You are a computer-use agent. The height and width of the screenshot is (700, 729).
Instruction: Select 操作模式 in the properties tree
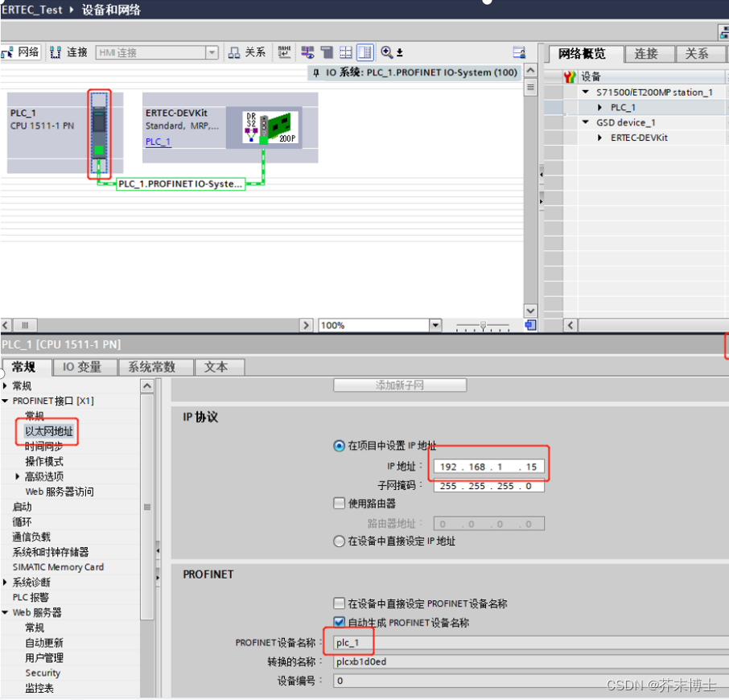coord(44,461)
